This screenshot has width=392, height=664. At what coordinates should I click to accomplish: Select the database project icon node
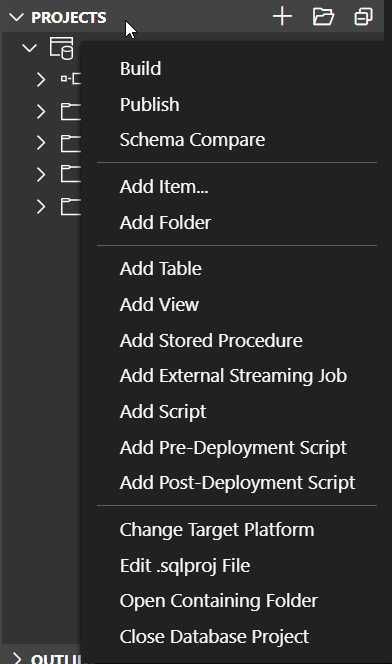(x=62, y=47)
